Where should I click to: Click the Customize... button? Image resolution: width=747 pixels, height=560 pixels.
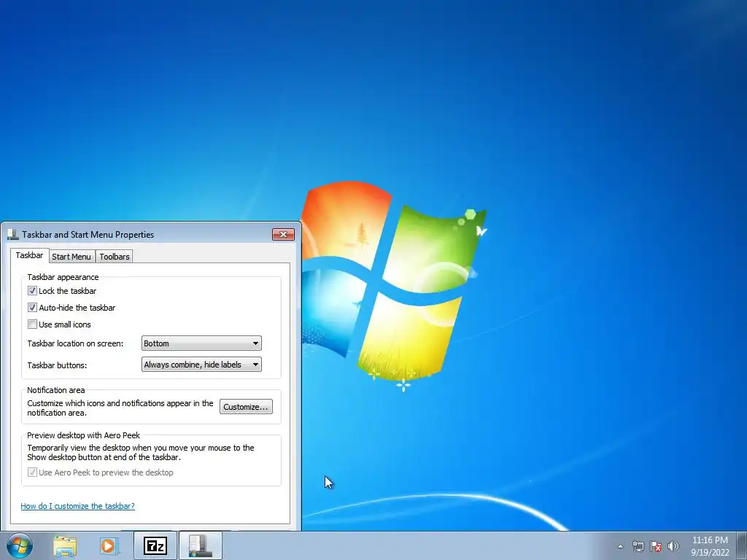coord(246,407)
